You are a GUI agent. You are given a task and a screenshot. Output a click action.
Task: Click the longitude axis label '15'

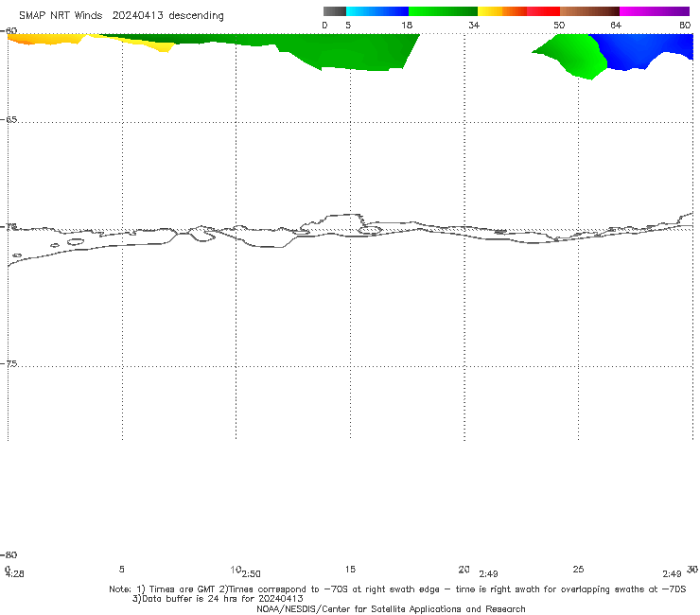350,569
